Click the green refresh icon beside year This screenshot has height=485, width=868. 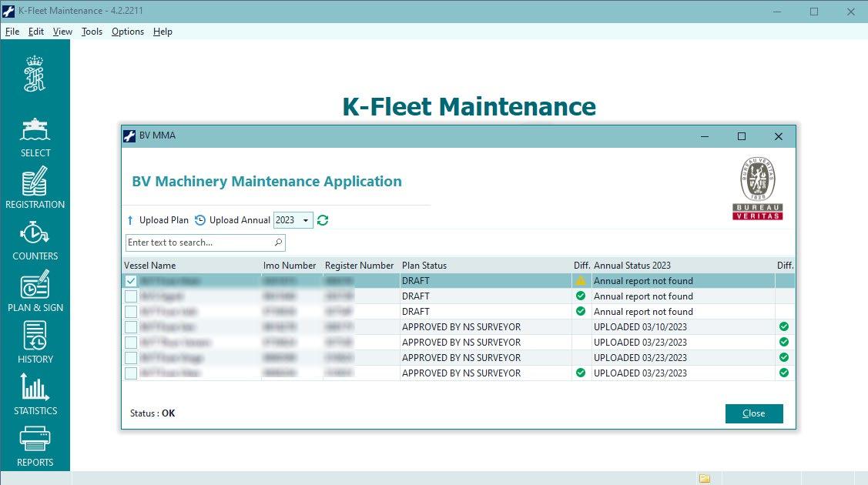tap(323, 220)
